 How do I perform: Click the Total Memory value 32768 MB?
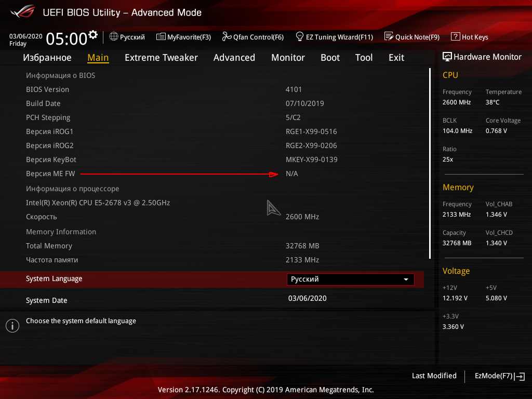click(302, 246)
